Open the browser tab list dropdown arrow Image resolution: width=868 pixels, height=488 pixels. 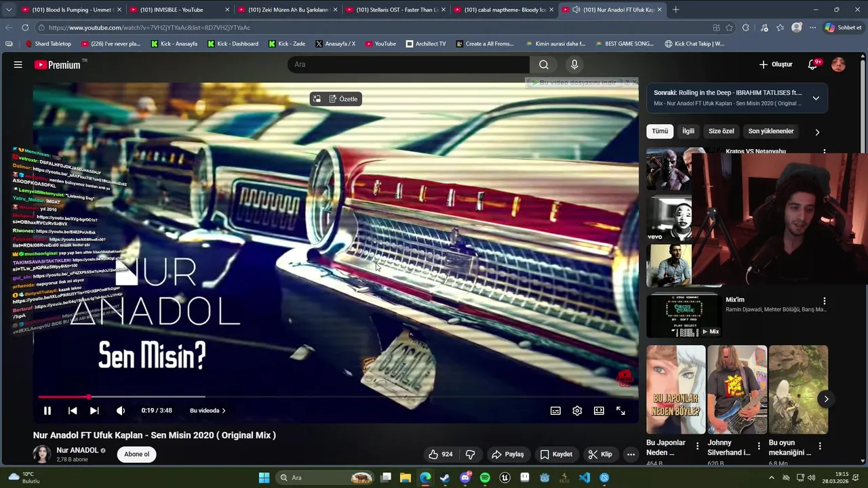(8, 9)
